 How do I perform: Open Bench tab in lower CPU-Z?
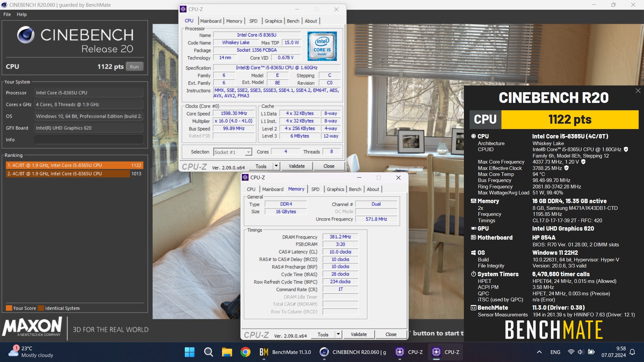[355, 189]
